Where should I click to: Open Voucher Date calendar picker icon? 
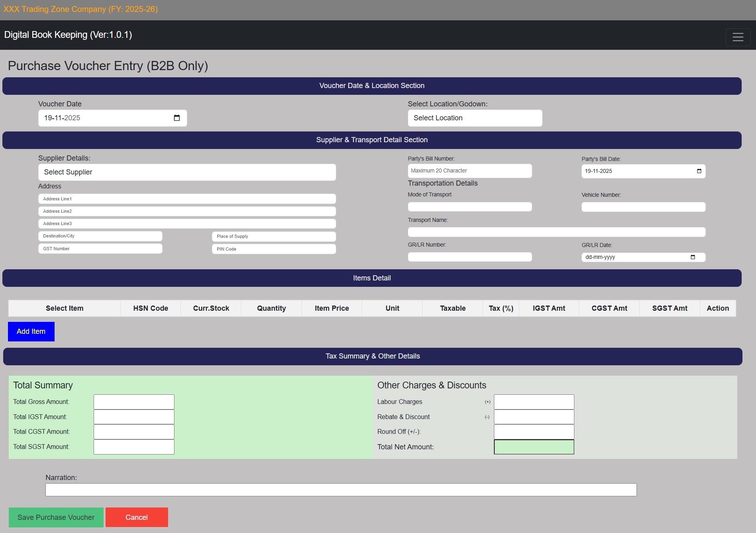tap(177, 118)
